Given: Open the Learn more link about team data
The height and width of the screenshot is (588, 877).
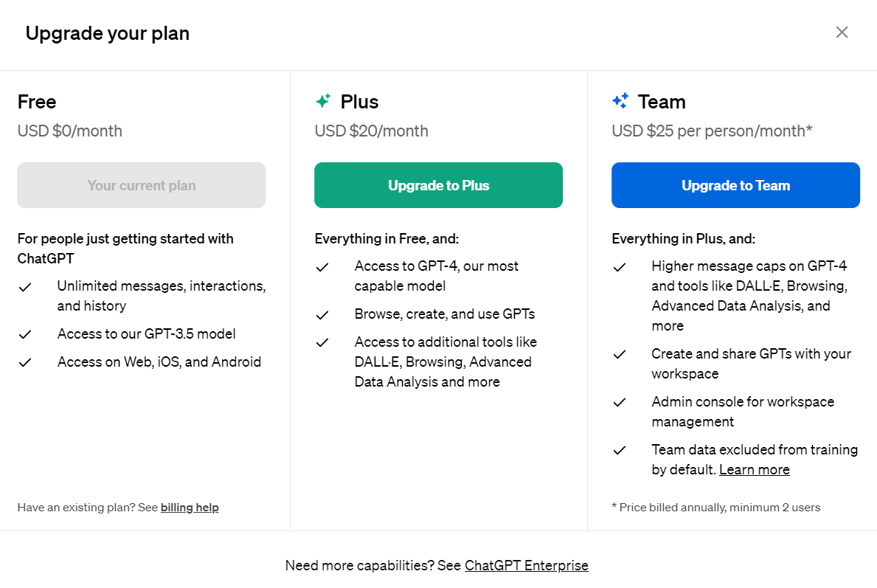Looking at the screenshot, I should point(755,469).
